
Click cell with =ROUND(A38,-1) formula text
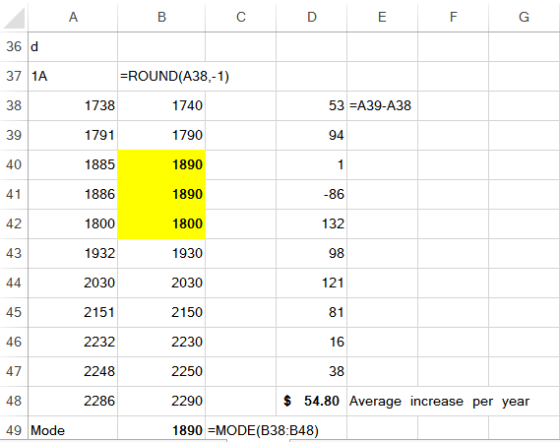coord(161,76)
